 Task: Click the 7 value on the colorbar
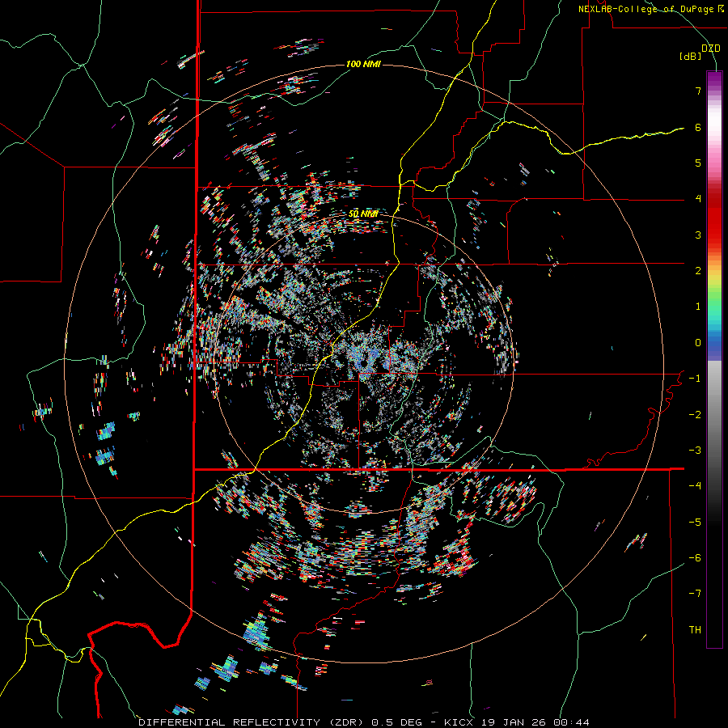pos(698,91)
